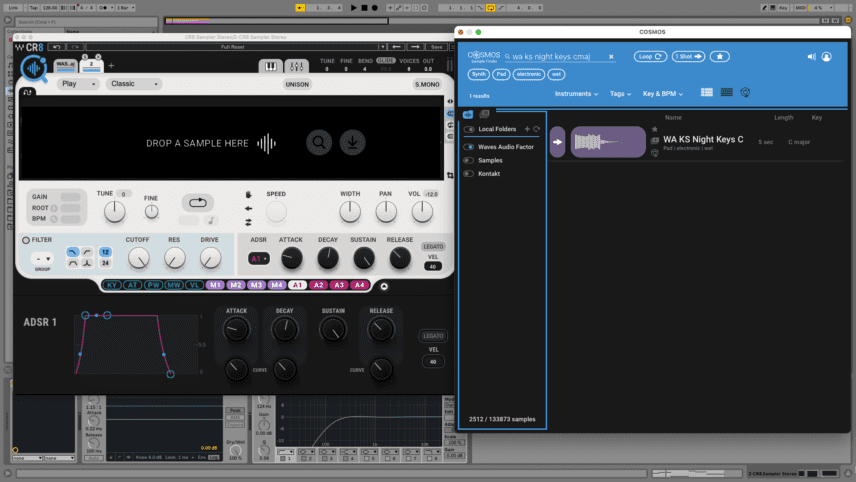The width and height of the screenshot is (856, 482).
Task: Select the A2 envelope tab
Action: (318, 285)
